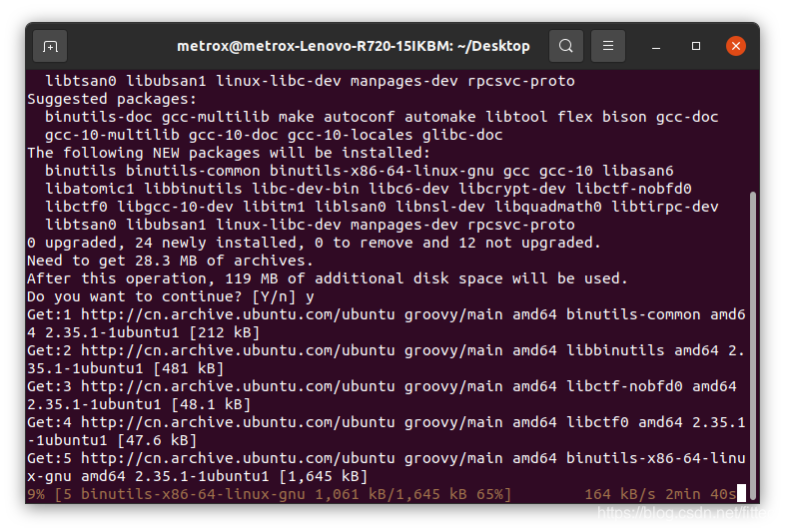This screenshot has width=785, height=532.
Task: Click '[47.6 kB]' size text
Action: pos(157,440)
